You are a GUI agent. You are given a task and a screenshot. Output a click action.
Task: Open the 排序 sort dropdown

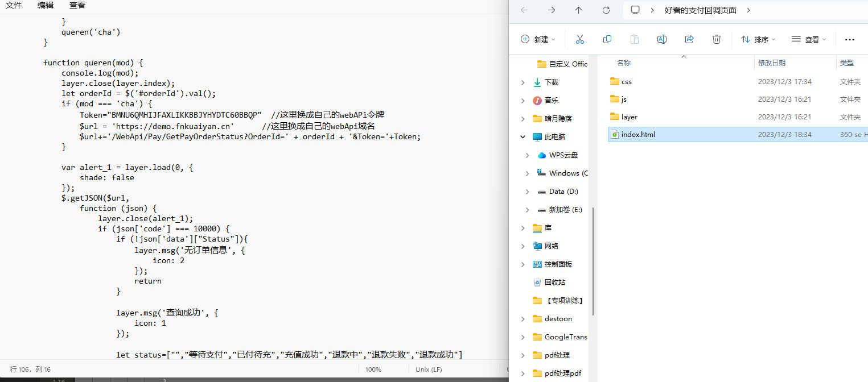click(x=758, y=39)
